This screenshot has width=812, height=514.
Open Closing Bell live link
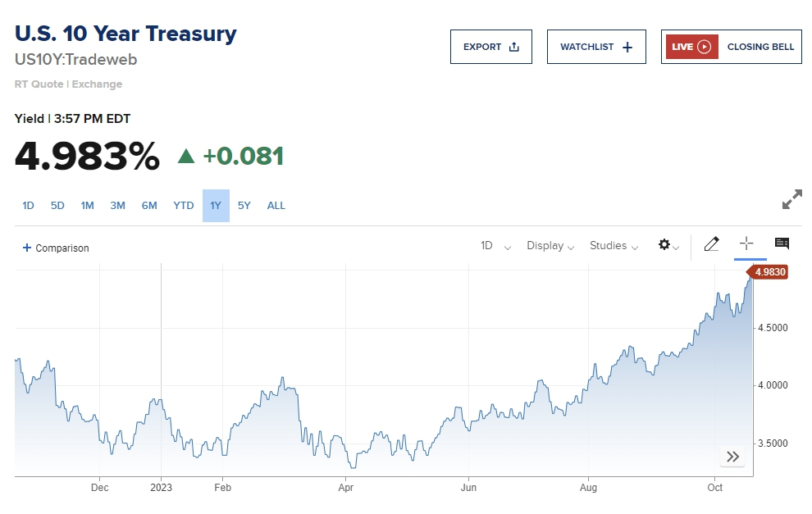pos(760,47)
